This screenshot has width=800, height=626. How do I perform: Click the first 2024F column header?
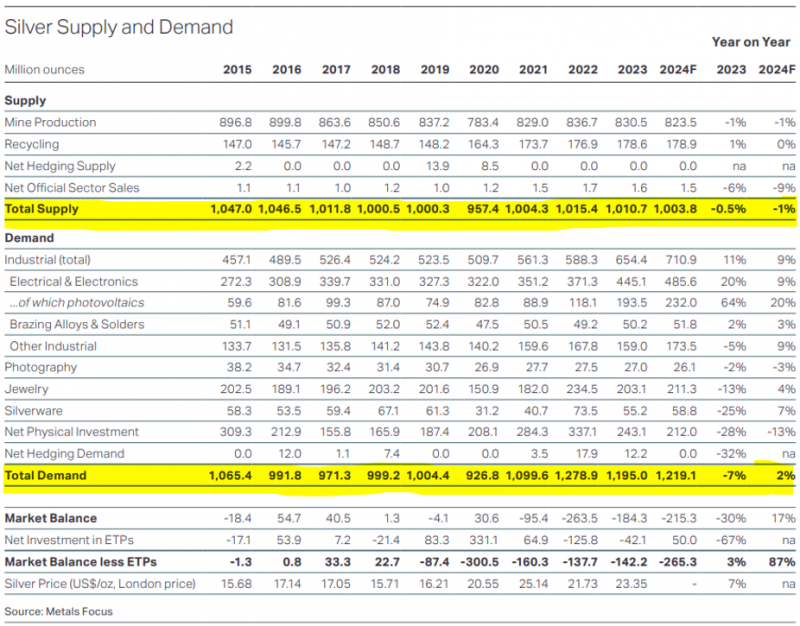click(680, 70)
